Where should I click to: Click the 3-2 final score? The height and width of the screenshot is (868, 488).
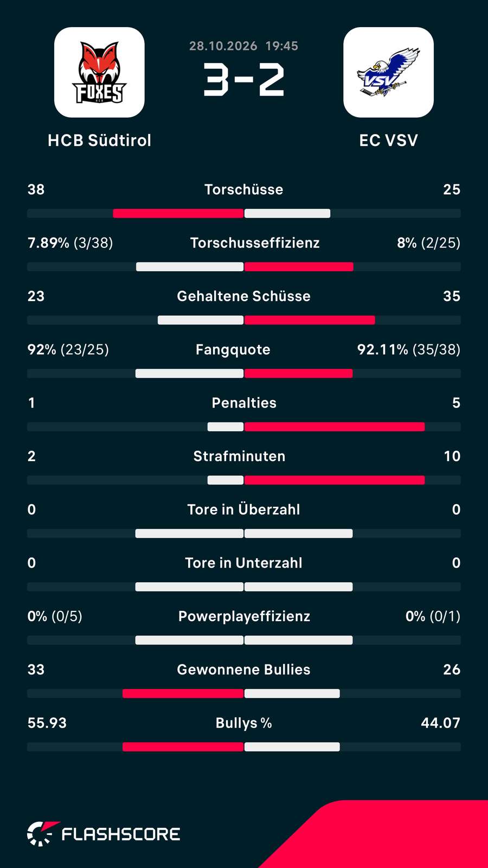(x=244, y=80)
